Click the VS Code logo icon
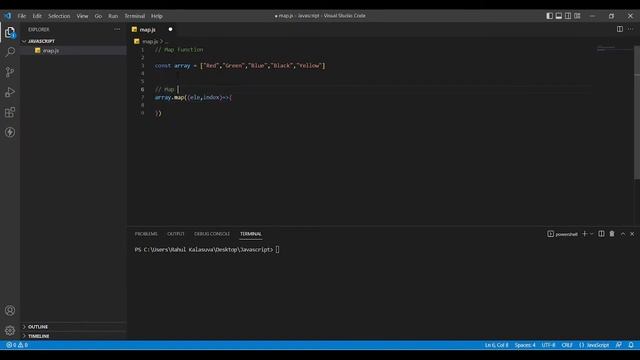640x360 pixels. [x=8, y=16]
